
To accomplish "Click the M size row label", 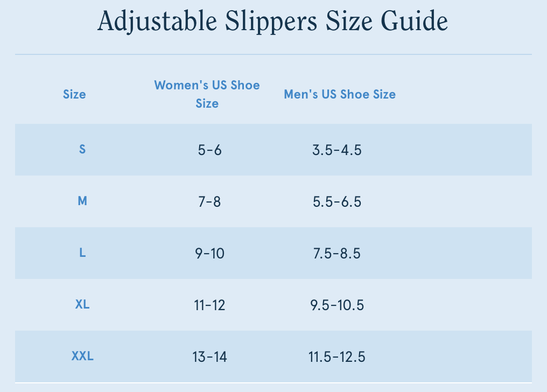I will click(x=82, y=201).
